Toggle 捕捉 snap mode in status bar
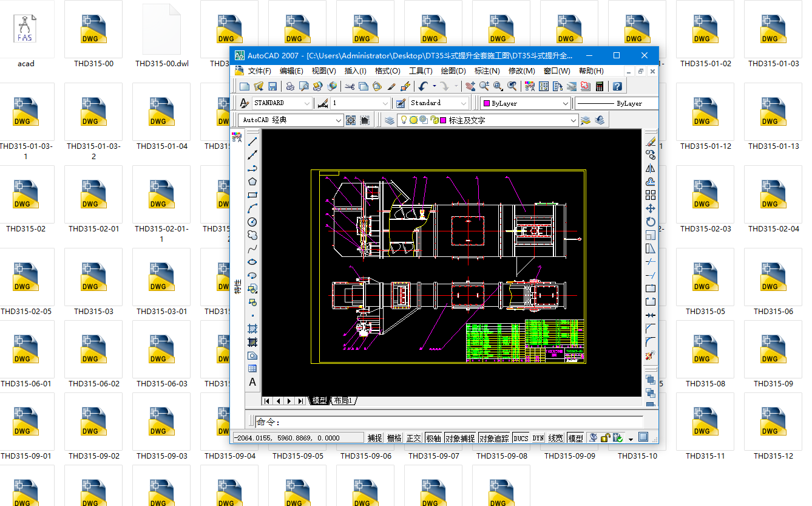 (x=375, y=438)
